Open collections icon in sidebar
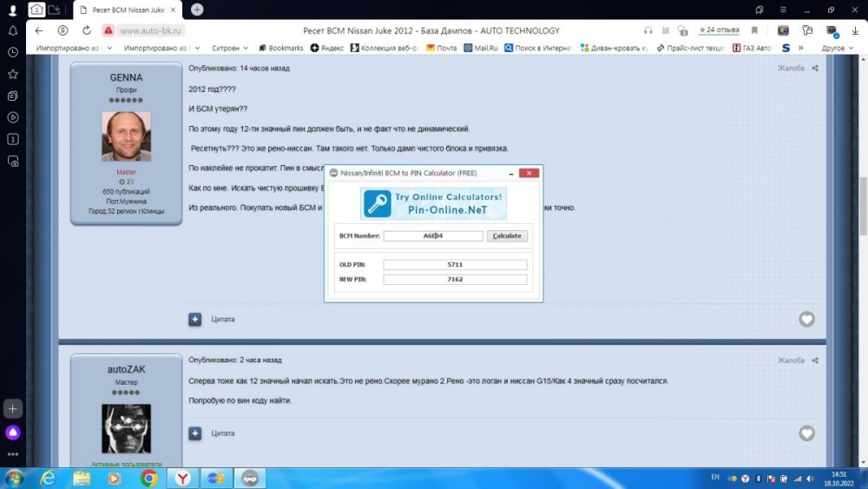 13,96
